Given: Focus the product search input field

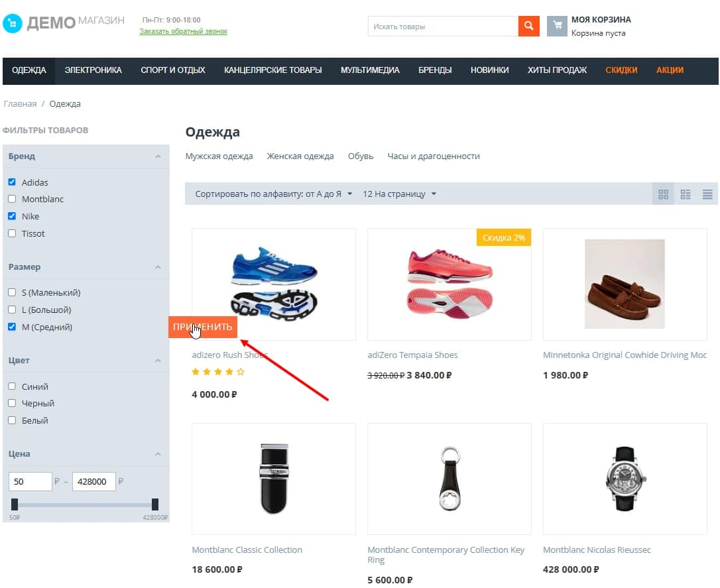Looking at the screenshot, I should coord(443,27).
